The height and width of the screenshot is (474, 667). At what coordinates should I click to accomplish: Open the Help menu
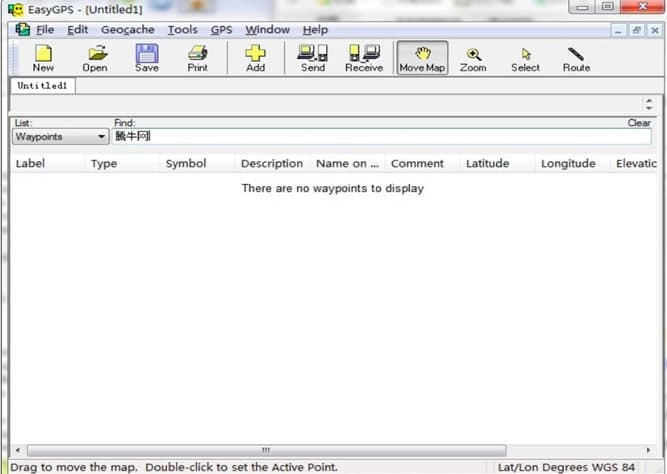315,30
